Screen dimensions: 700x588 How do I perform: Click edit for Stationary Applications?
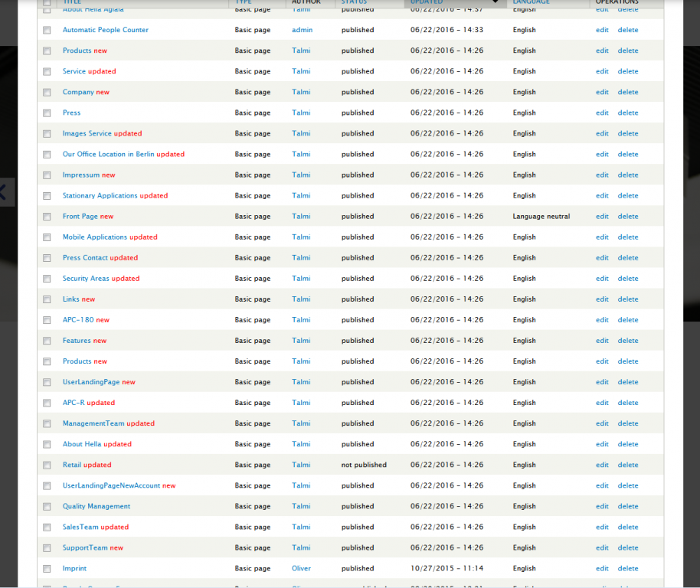[602, 196]
